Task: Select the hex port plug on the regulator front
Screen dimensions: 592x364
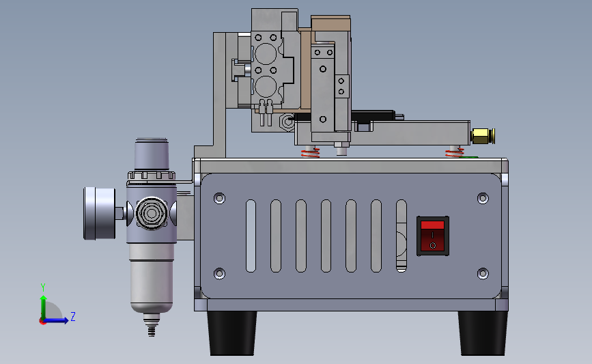Action: tap(152, 213)
